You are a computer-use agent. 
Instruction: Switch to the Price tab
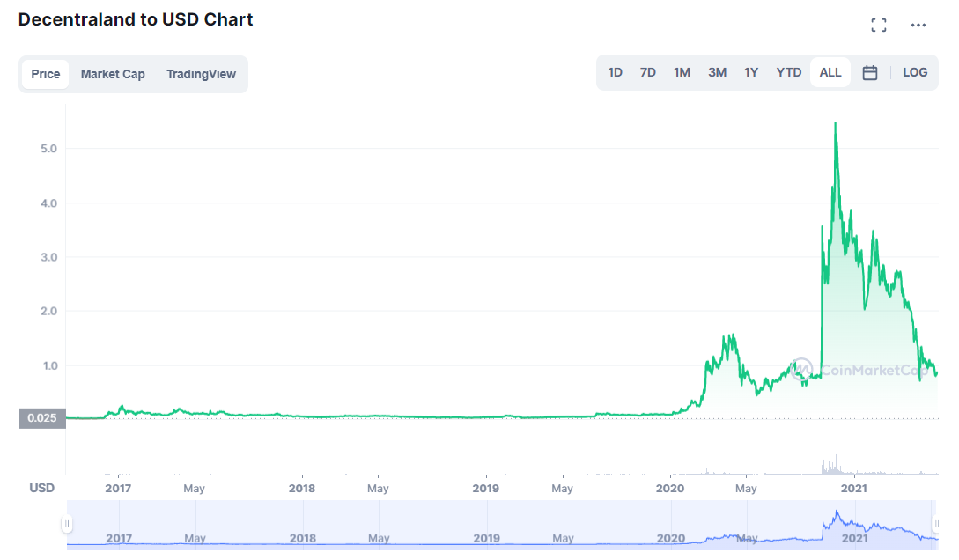(x=46, y=74)
